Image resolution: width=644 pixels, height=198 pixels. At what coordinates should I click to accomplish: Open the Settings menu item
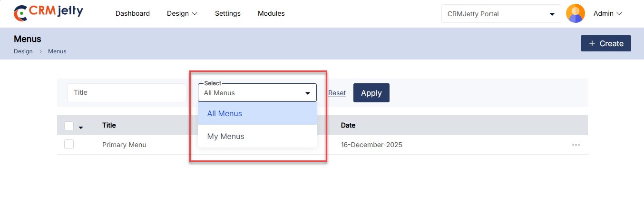[x=228, y=13]
